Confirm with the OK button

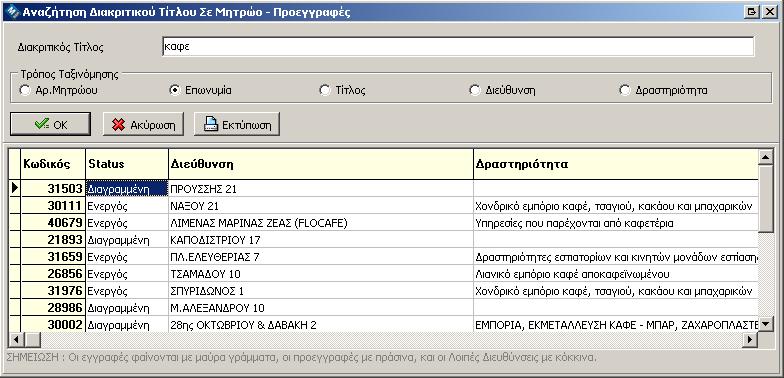[50, 124]
